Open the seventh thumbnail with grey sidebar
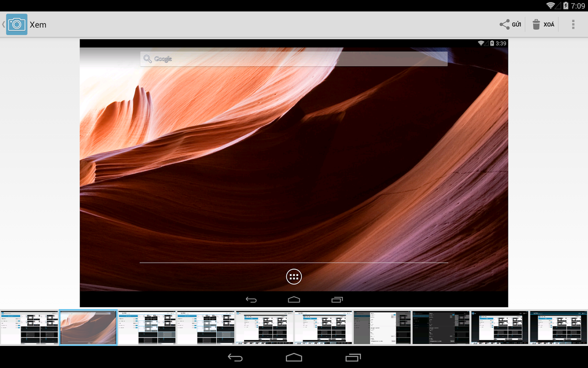Image resolution: width=588 pixels, height=368 pixels. point(382,328)
